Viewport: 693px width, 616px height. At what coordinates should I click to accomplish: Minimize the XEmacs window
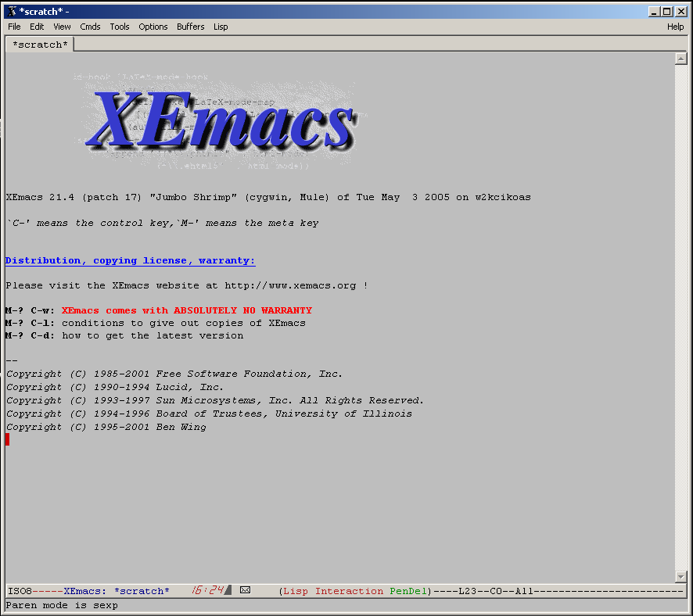click(x=655, y=11)
